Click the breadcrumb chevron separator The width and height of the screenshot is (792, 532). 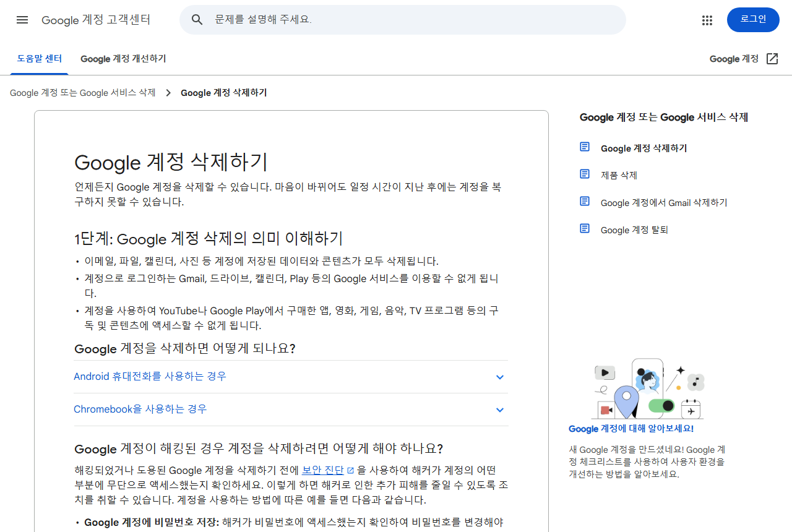(x=168, y=93)
